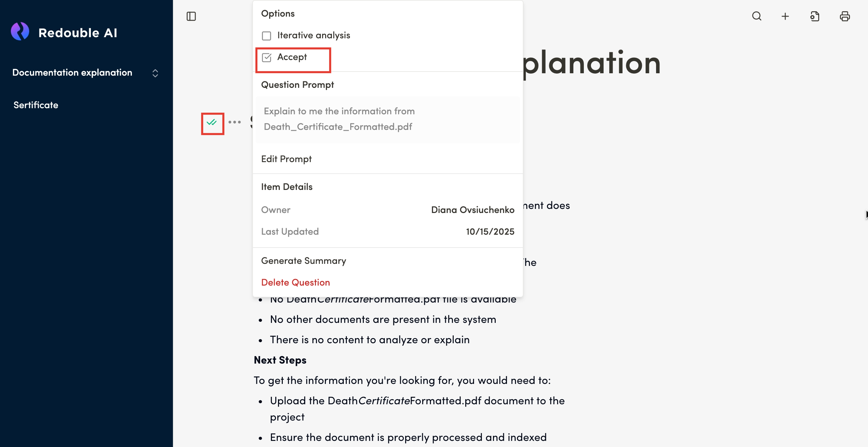This screenshot has height=447, width=868.
Task: Click the Question Prompt text box
Action: 387,119
